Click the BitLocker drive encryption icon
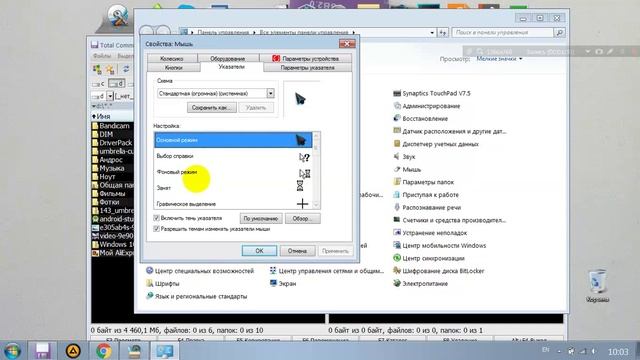 pos(397,270)
